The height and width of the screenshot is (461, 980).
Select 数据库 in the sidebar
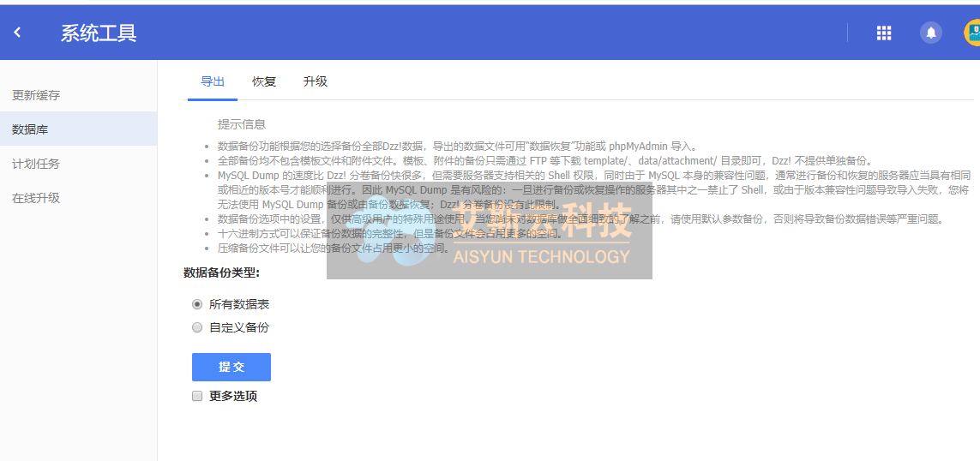pyautogui.click(x=30, y=129)
